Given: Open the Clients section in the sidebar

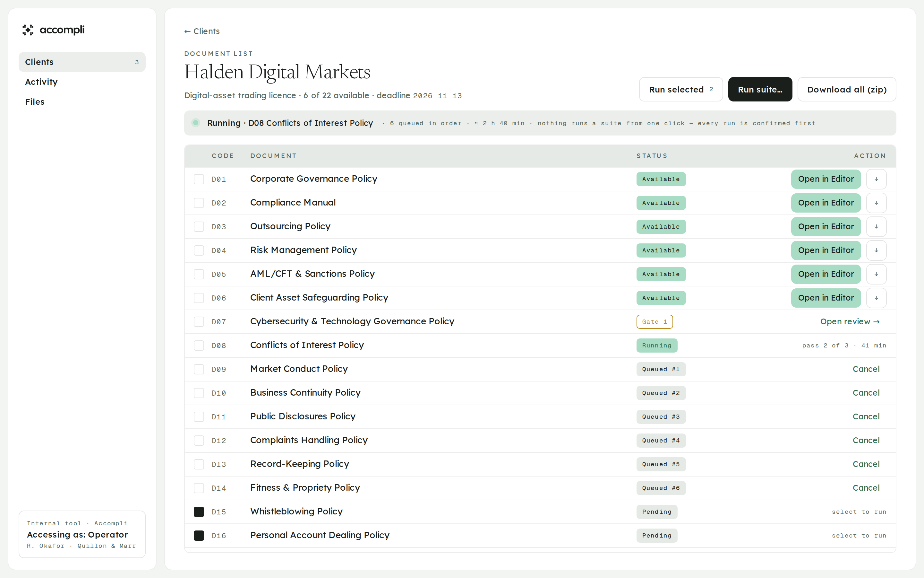Looking at the screenshot, I should pyautogui.click(x=82, y=62).
